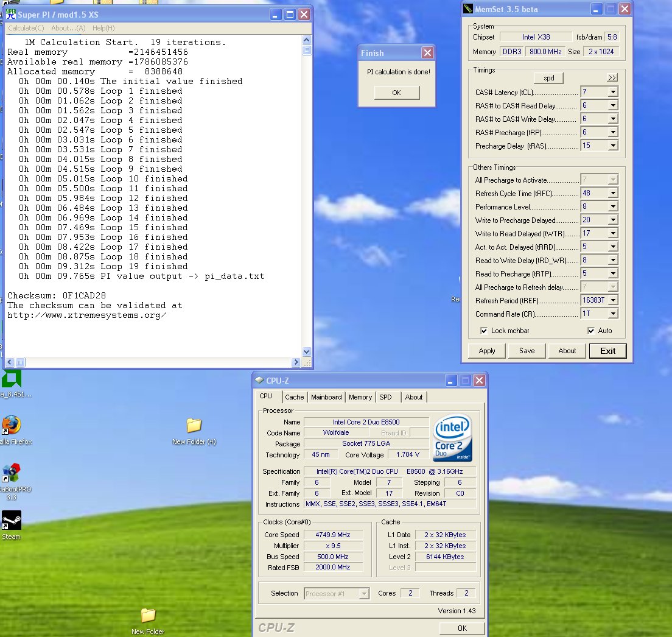Open the New Folder (4) icon
This screenshot has height=637, width=672.
pyautogui.click(x=194, y=425)
